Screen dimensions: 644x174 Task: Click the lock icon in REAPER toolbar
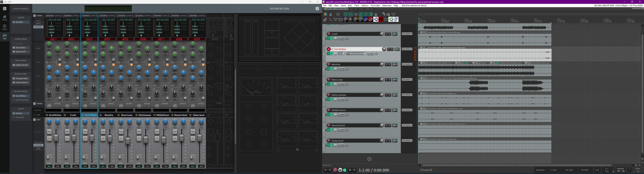(x=376, y=14)
